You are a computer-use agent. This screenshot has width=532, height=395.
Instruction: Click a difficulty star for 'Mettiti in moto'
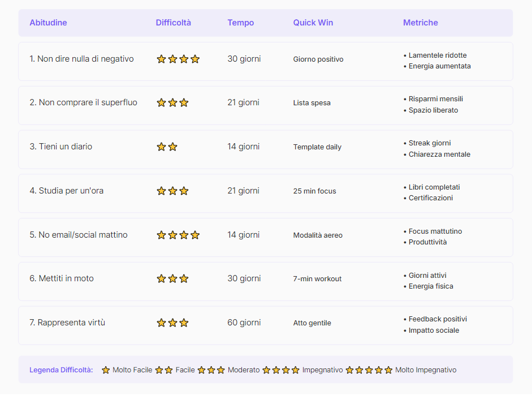point(172,278)
